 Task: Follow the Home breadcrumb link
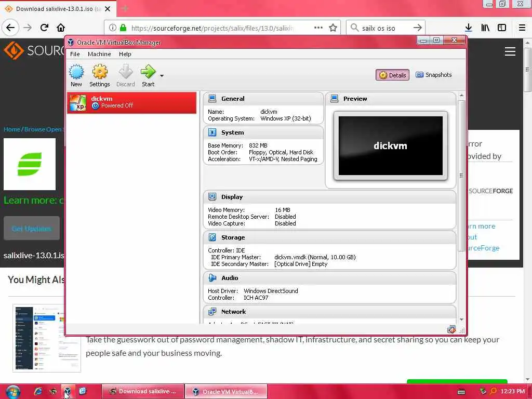(x=12, y=129)
